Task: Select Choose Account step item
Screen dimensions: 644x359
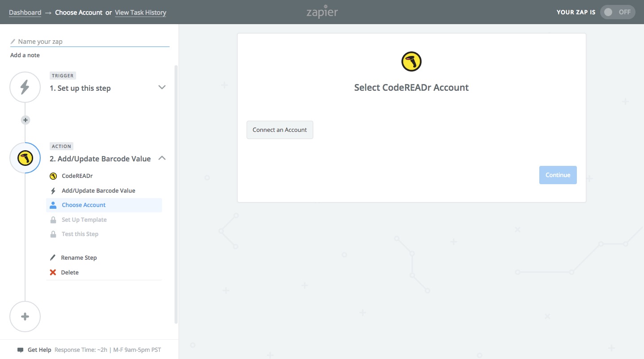Action: (x=104, y=205)
